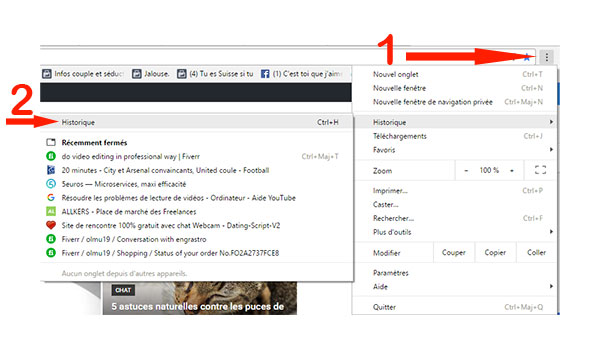The width and height of the screenshot is (600, 360).
Task: Click the Copier button
Action: point(495,252)
